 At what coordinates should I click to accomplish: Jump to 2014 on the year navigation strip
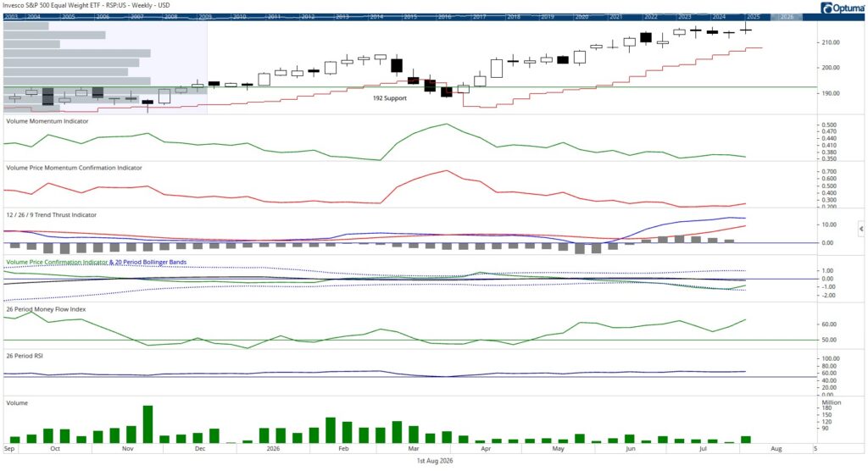point(377,17)
